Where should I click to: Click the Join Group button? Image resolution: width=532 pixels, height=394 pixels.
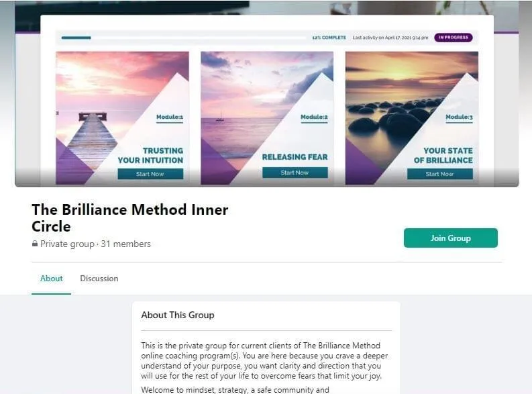pyautogui.click(x=451, y=238)
